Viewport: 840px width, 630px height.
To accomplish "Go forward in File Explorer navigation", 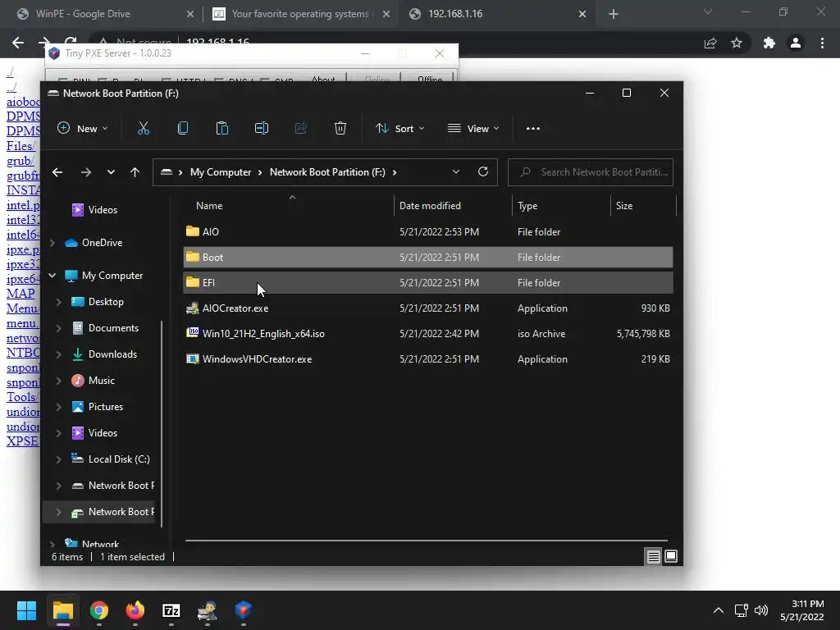I will [x=85, y=172].
